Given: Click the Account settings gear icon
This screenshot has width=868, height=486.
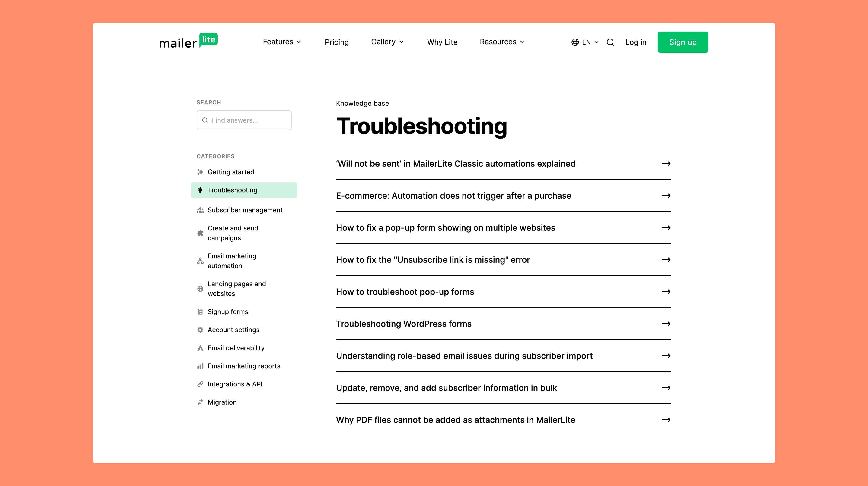Looking at the screenshot, I should point(200,330).
